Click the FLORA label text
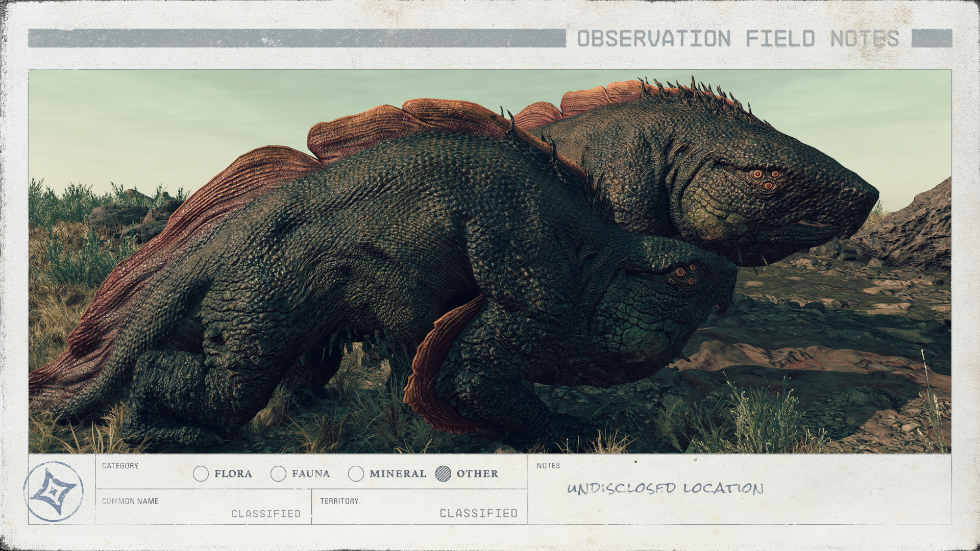Viewport: 980px width, 551px height. point(233,474)
